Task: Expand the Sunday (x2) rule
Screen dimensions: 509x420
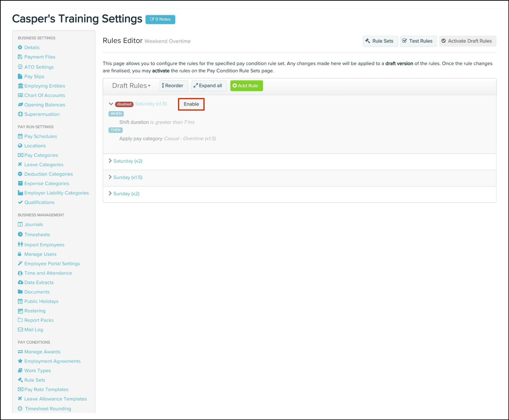Action: (x=126, y=193)
